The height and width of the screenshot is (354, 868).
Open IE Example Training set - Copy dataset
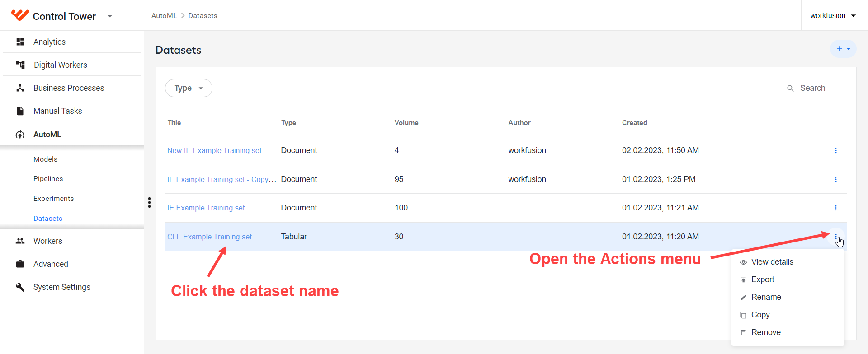[x=222, y=179]
